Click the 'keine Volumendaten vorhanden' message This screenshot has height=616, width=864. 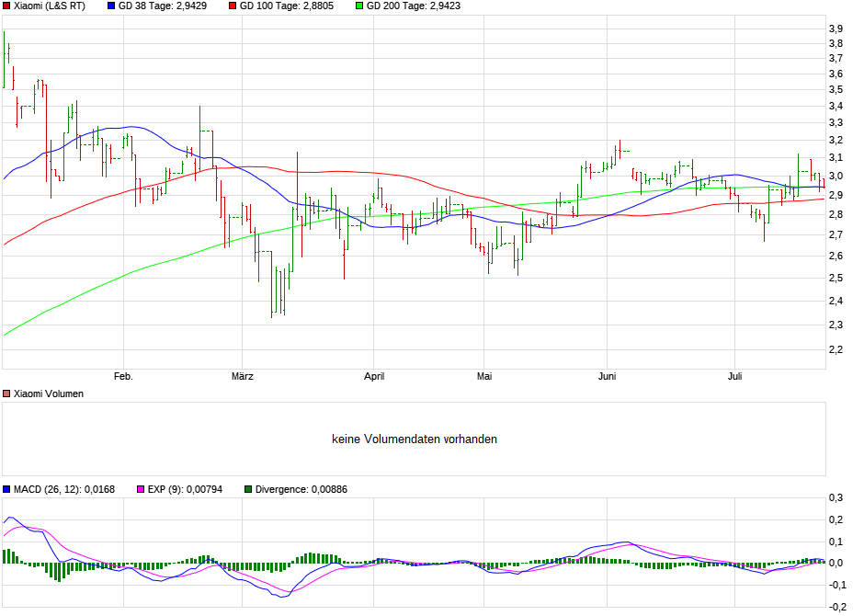(415, 439)
